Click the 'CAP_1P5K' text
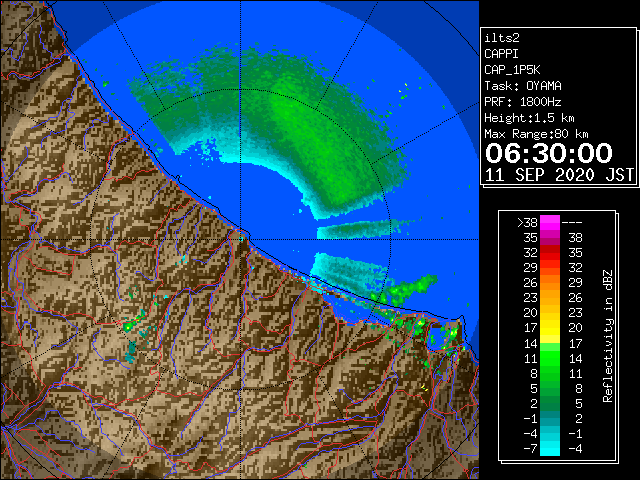 coord(512,70)
